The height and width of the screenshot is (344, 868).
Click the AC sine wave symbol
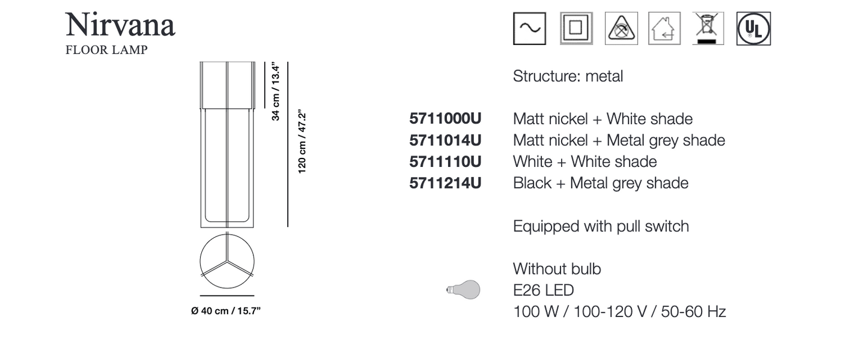tap(529, 28)
